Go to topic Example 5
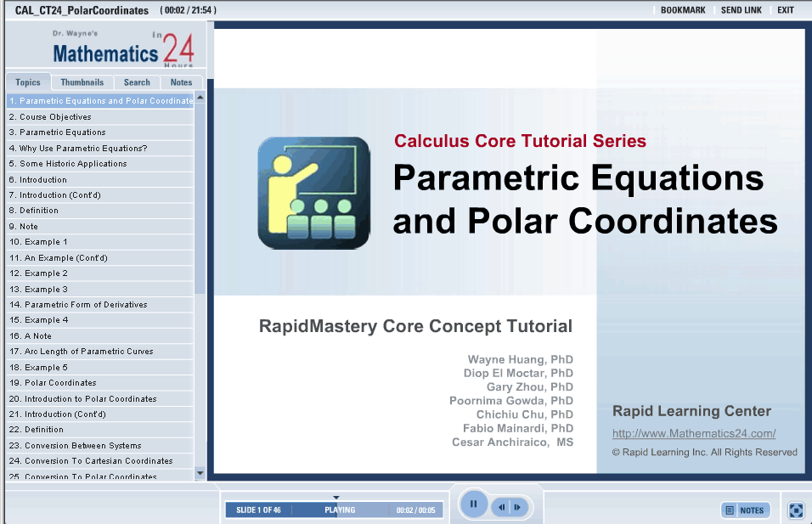 pos(100,367)
